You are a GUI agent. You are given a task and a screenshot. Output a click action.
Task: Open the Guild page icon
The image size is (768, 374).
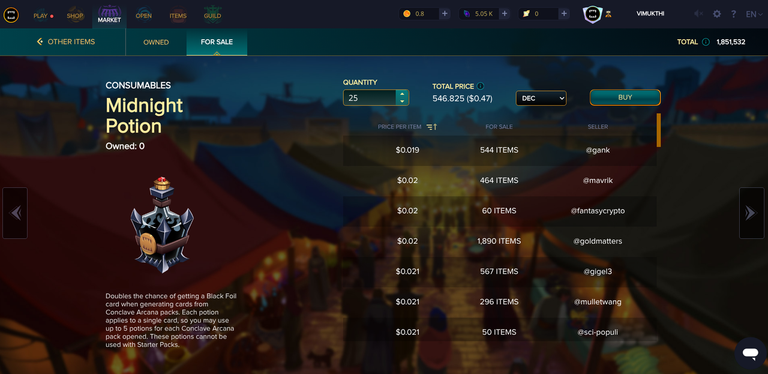point(212,15)
